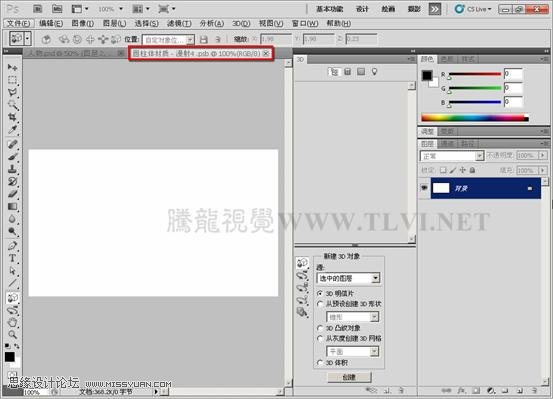The image size is (553, 399).
Task: Select the Lasso tool
Action: click(12, 92)
